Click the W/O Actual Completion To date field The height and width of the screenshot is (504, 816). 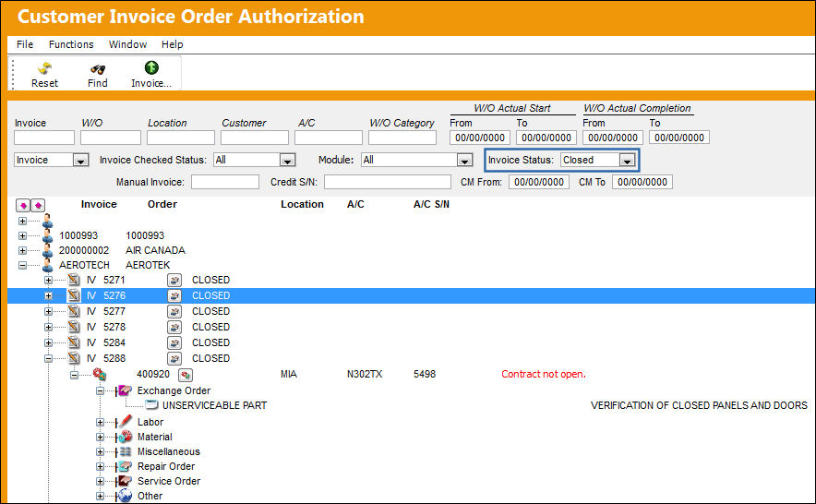tap(679, 138)
